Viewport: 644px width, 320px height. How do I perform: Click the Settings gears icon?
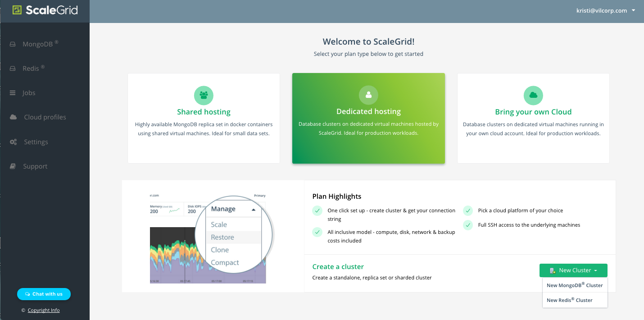(x=14, y=142)
